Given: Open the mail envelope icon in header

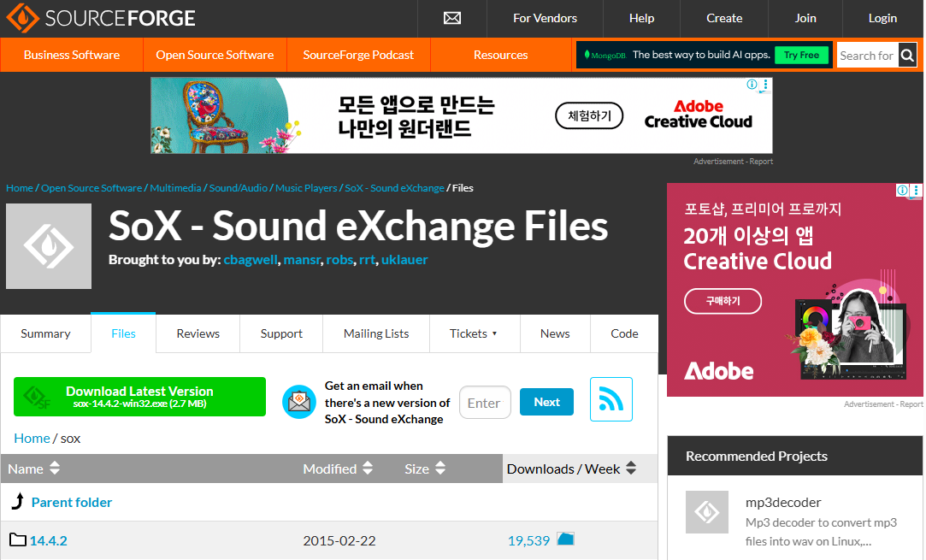Looking at the screenshot, I should click(452, 18).
